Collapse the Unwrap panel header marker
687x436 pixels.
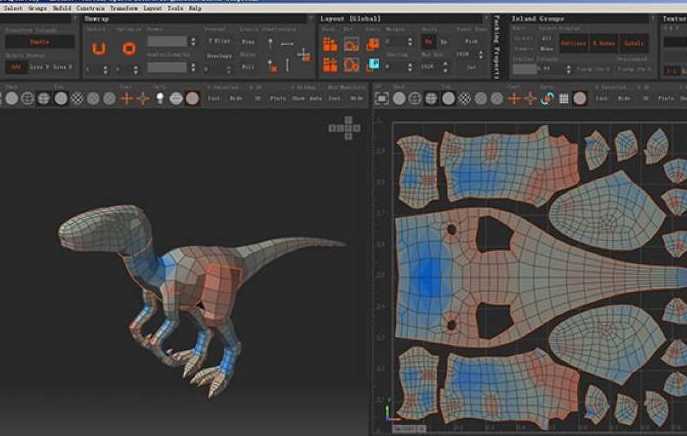310,19
